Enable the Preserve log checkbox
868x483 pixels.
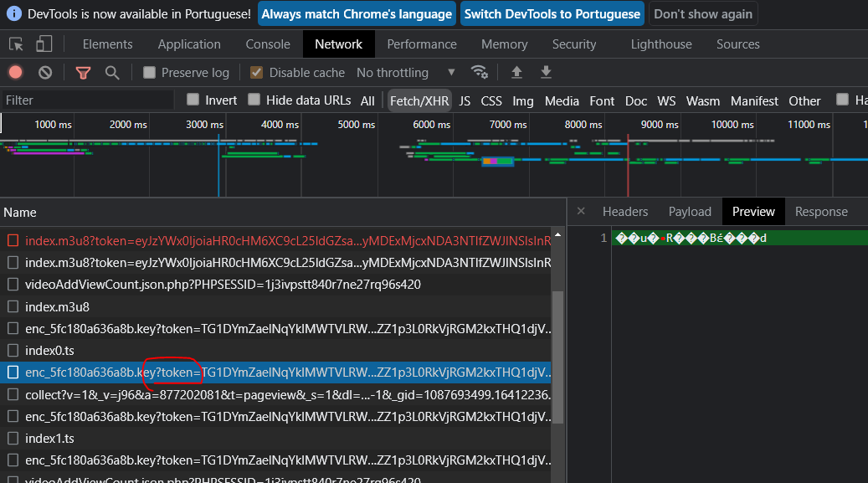pos(149,72)
